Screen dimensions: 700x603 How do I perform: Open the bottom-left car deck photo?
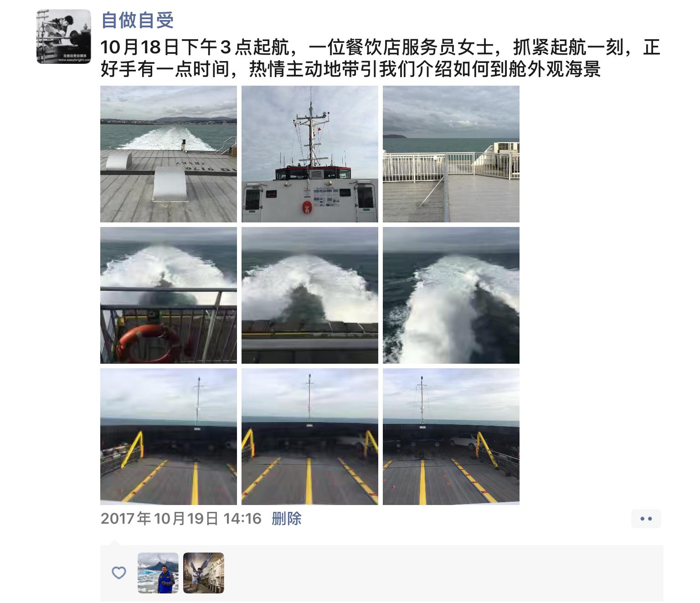click(169, 437)
